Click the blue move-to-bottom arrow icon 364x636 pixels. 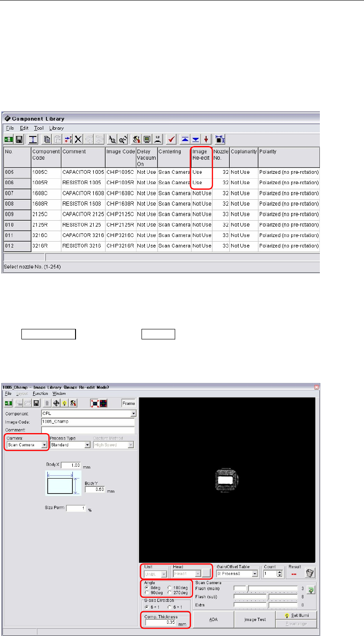pos(196,140)
